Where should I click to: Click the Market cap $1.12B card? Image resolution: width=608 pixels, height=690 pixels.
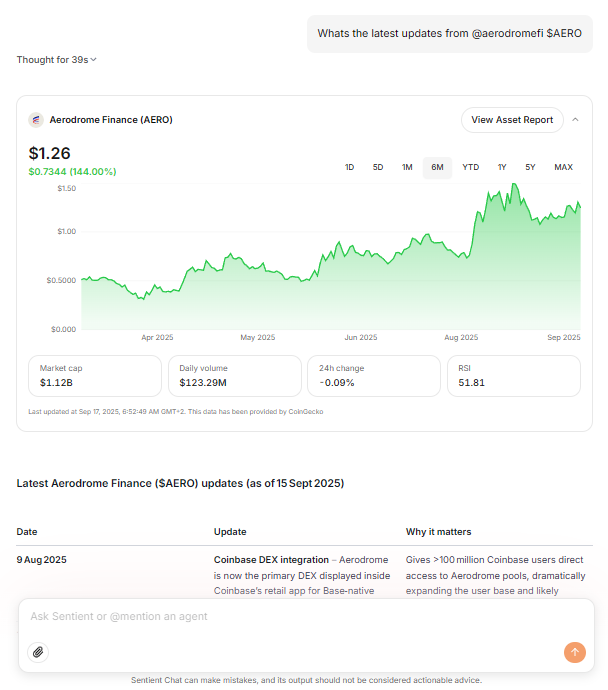(95, 376)
